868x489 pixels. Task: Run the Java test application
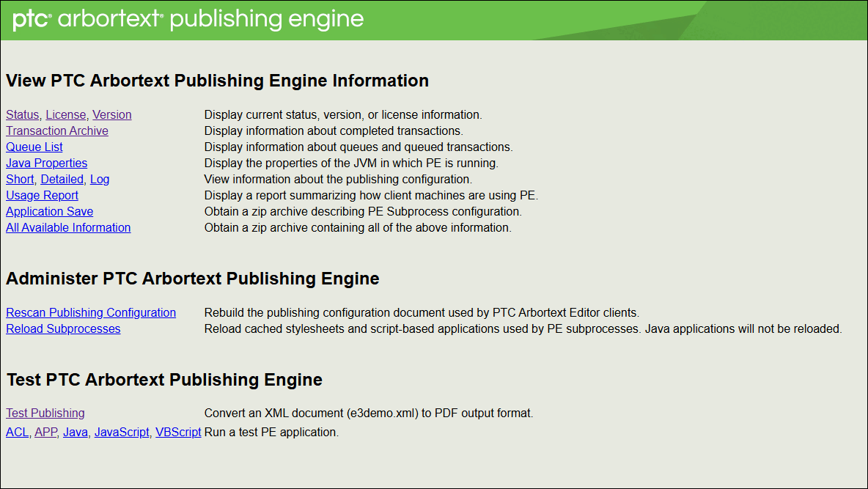coord(76,432)
